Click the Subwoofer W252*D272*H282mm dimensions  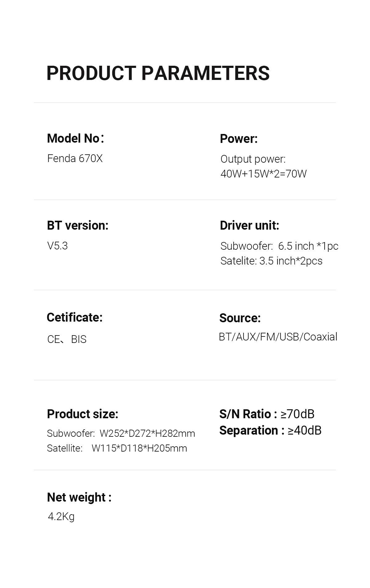(121, 433)
